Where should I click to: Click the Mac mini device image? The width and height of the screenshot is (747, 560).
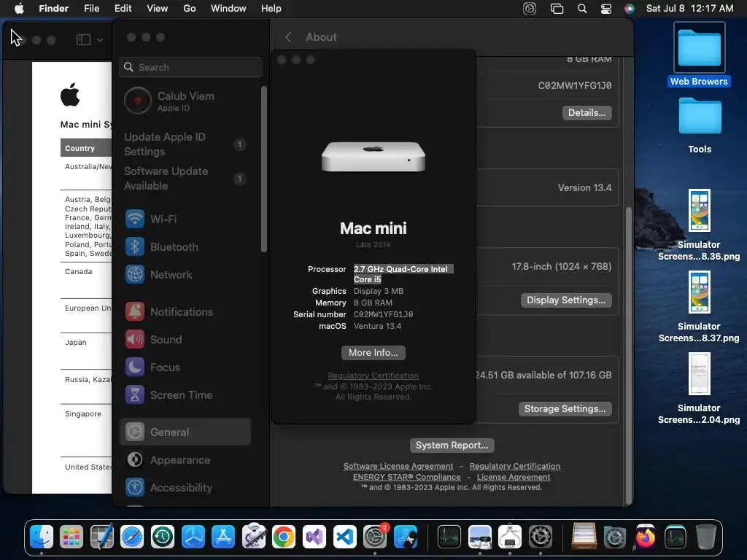[373, 157]
